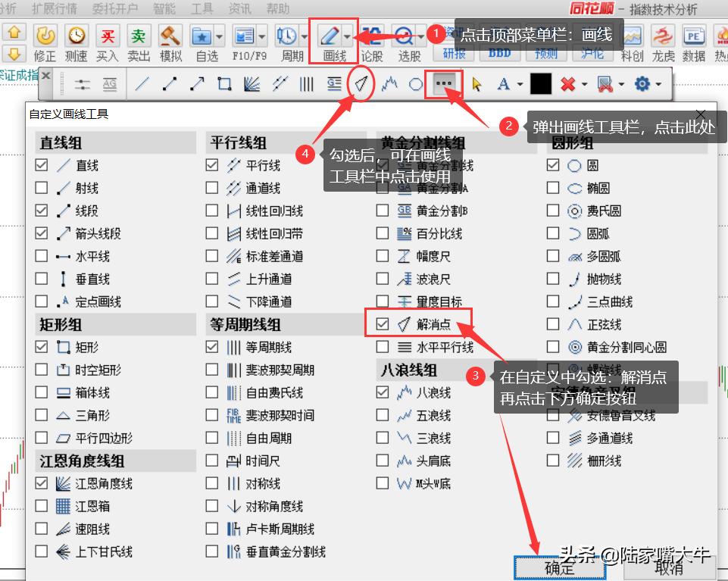
Task: Enable the 椭圆 checkbox in 圆形组
Action: 552,188
